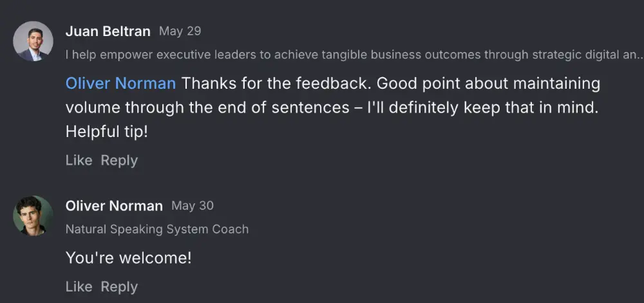
Task: Like the "You're welcome!" comment
Action: [x=79, y=286]
